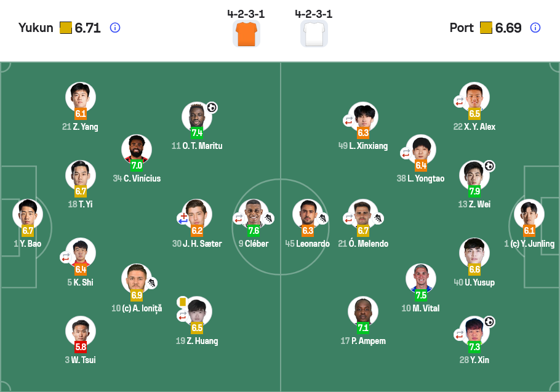The image size is (560, 392).
Task: Select the white Port jersey icon
Action: coord(314,34)
